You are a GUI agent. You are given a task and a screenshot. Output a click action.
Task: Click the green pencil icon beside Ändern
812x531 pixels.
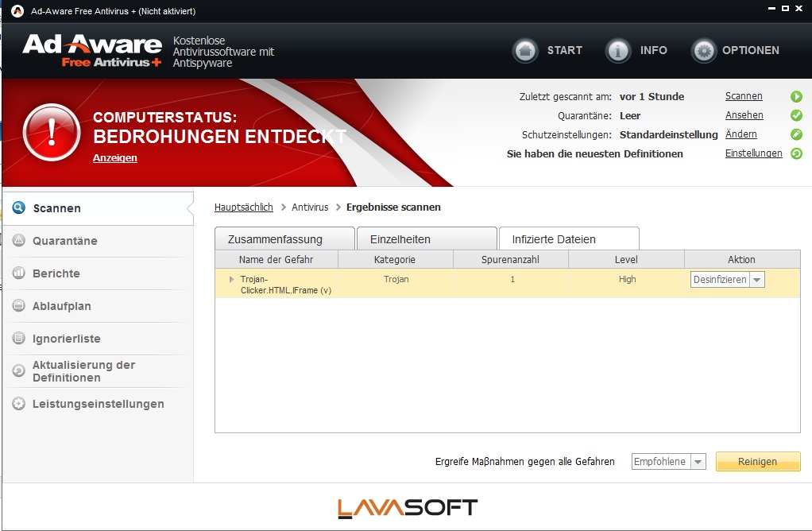pyautogui.click(x=796, y=134)
